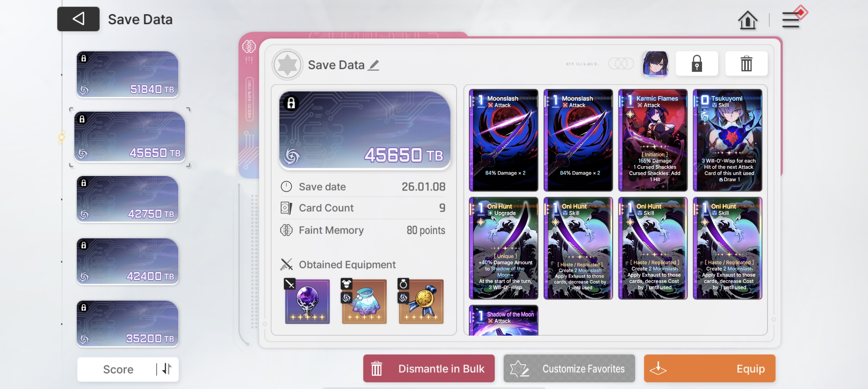Toggle the three-circle indicator near the portrait
The image size is (868, 389).
tap(621, 64)
